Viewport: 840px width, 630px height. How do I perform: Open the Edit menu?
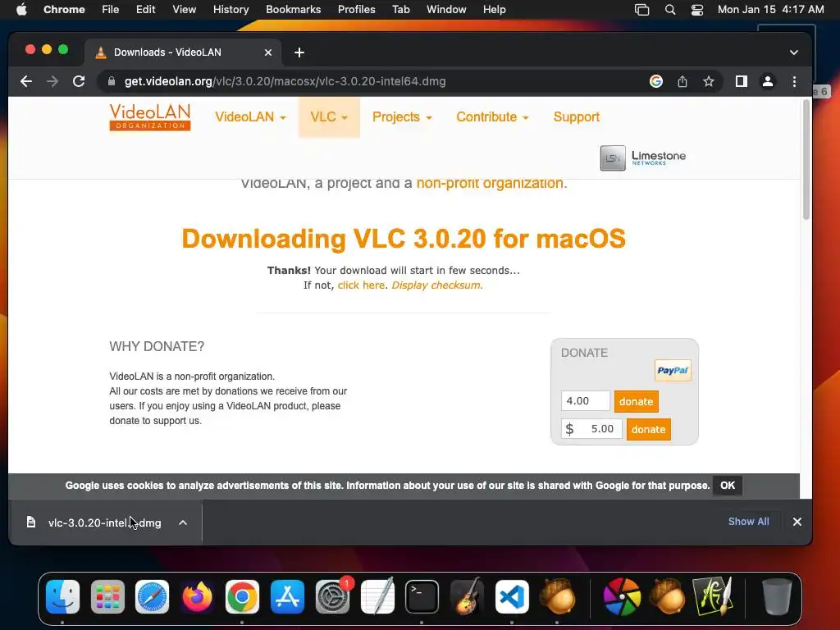(145, 10)
